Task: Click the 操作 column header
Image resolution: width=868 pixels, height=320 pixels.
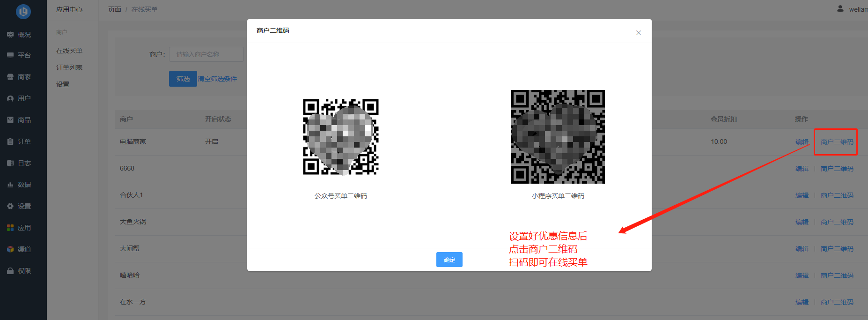Action: (802, 119)
